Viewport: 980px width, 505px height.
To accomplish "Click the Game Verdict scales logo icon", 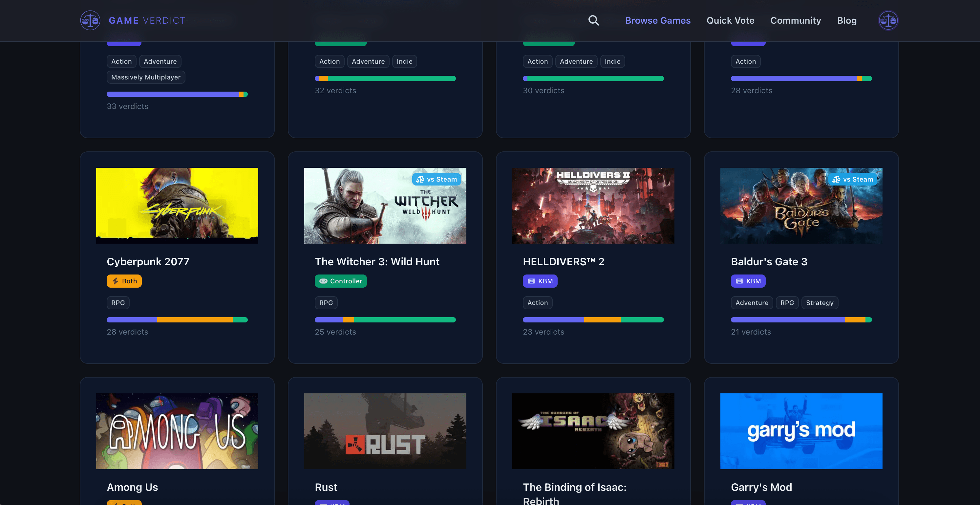I will coord(90,21).
